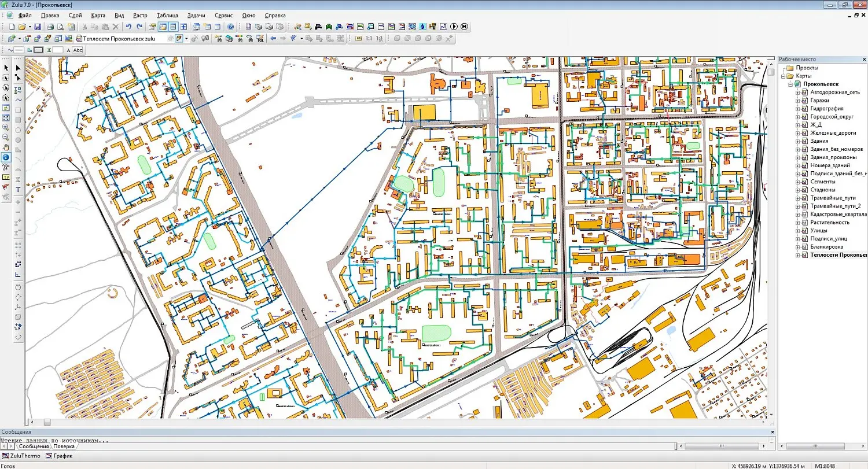Open the Растр menu

[x=140, y=16]
